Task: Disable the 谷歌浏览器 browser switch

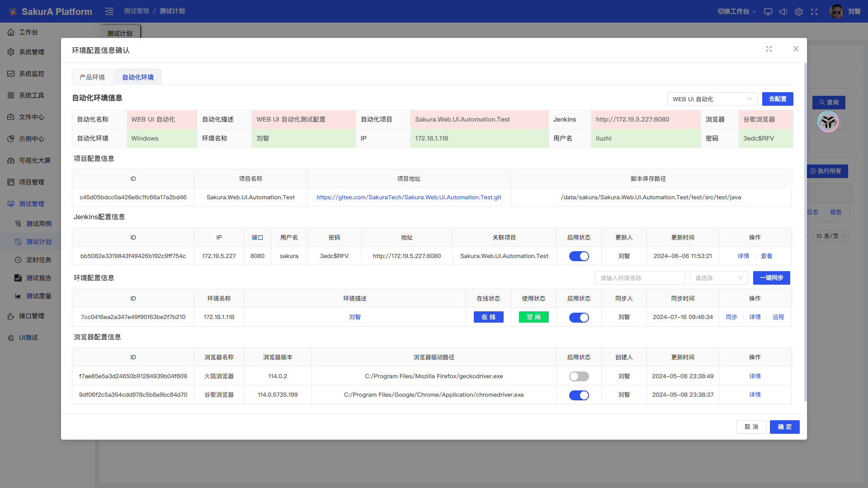Action: (579, 395)
